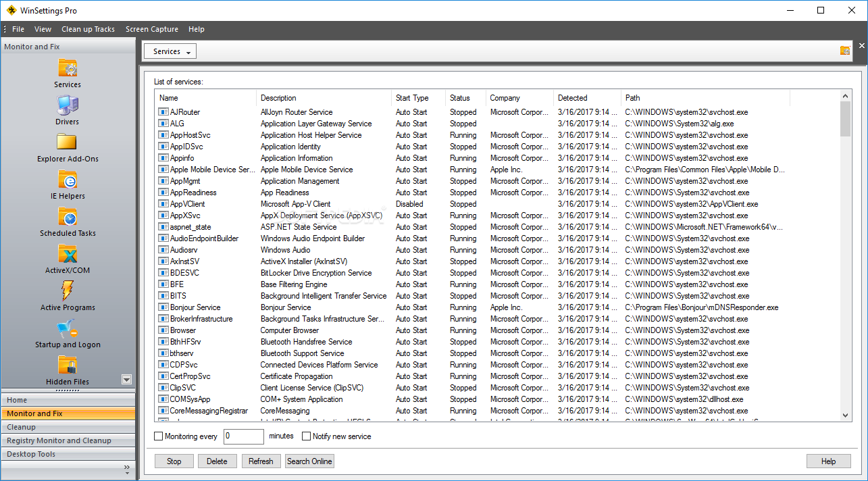
Task: Open the Services dropdown in the toolbar
Action: (170, 51)
